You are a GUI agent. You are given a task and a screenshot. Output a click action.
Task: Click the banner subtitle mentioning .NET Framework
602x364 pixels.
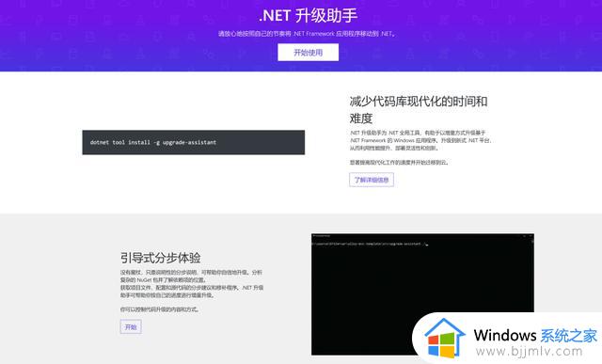pos(308,34)
